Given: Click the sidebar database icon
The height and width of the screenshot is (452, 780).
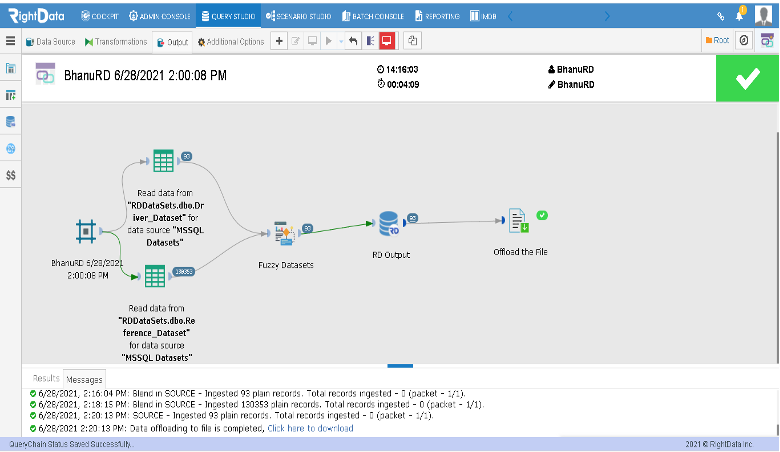Looking at the screenshot, I should (10, 121).
